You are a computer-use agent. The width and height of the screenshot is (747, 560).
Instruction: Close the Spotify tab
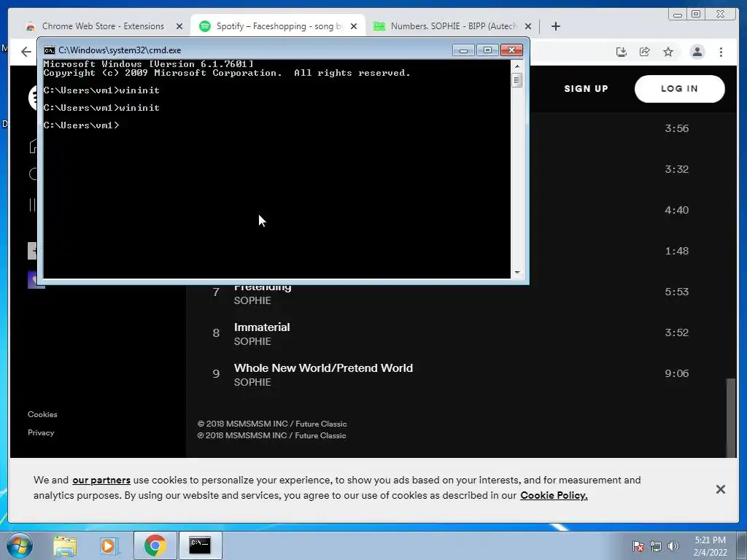(x=354, y=27)
